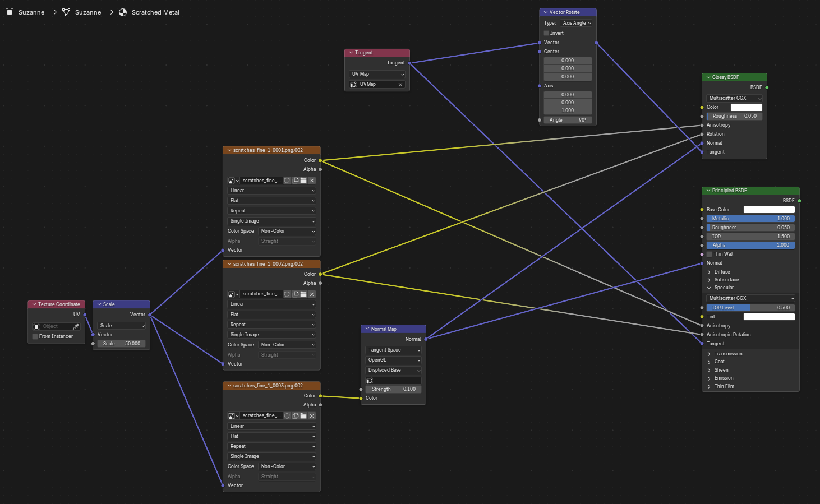
Task: Click Glossy BSDF Color swatch
Action: (746, 107)
